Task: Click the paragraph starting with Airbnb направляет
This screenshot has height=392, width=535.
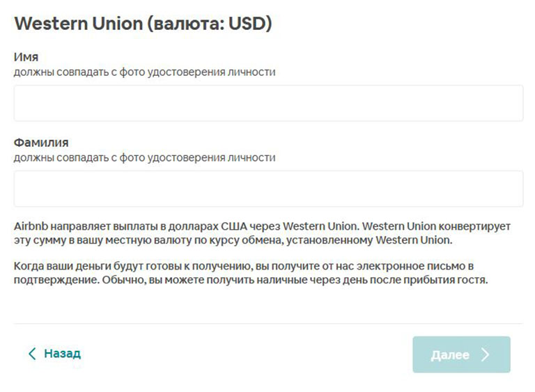Action: [x=262, y=234]
